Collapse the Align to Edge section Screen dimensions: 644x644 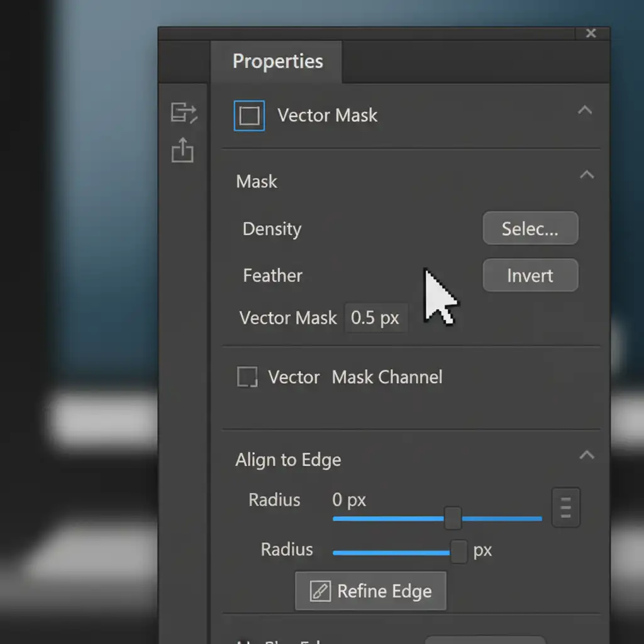[586, 455]
